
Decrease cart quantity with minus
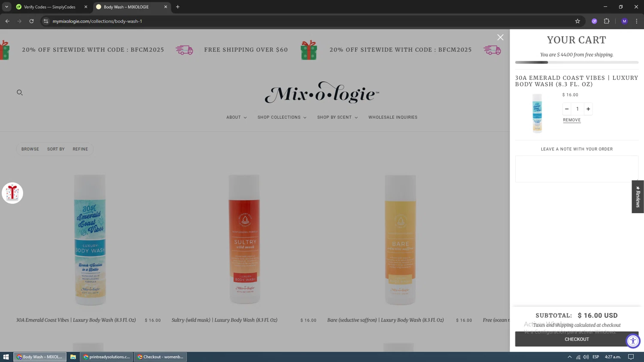[x=567, y=109]
